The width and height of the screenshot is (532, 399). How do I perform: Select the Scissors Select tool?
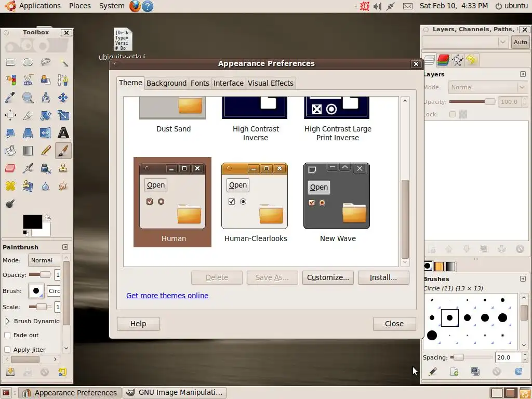pyautogui.click(x=28, y=80)
